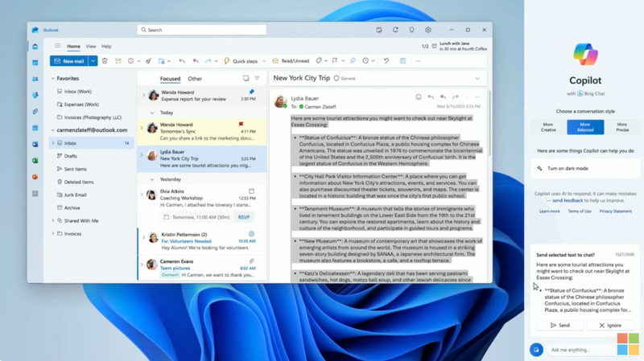Click the emoji reaction icon in message
This screenshot has width=644, height=361.
point(418,97)
